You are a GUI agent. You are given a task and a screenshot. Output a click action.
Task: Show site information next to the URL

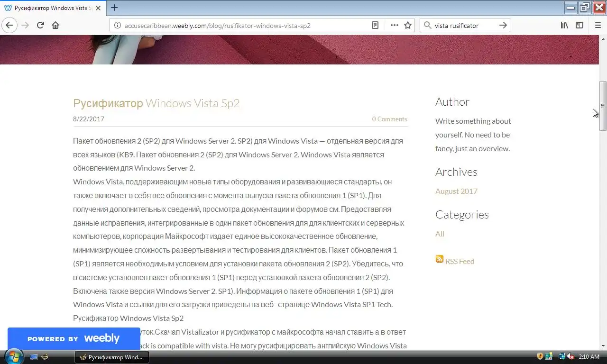pyautogui.click(x=118, y=26)
